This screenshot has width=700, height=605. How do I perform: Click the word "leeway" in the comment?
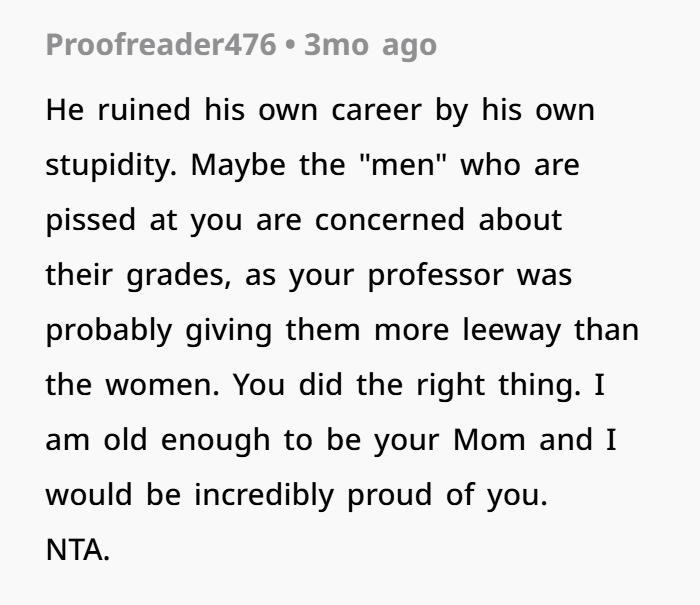(x=512, y=331)
